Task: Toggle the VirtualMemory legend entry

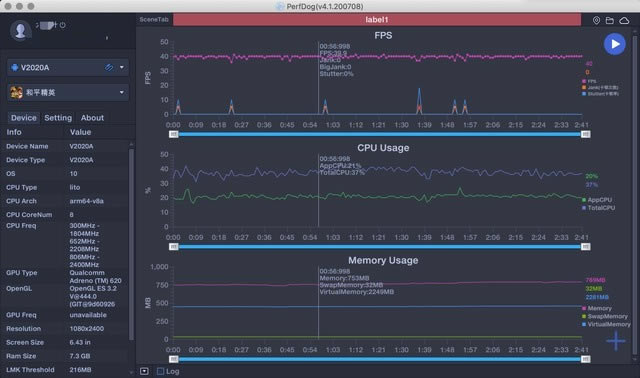Action: (x=606, y=324)
